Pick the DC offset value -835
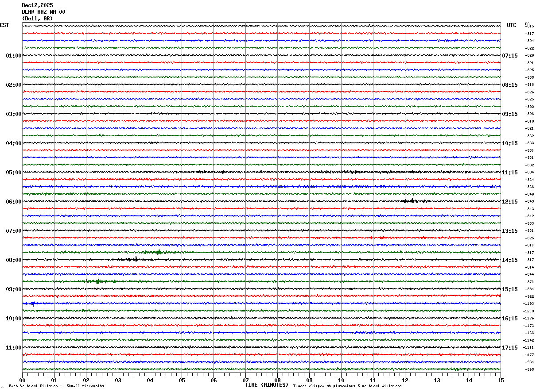536x392 pixels. 529,77
